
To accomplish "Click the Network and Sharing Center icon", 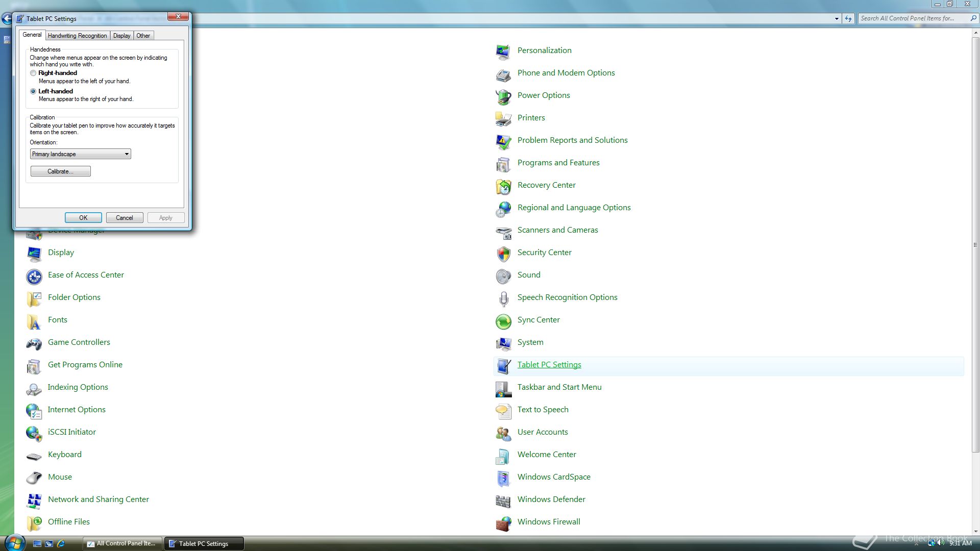I will [34, 500].
